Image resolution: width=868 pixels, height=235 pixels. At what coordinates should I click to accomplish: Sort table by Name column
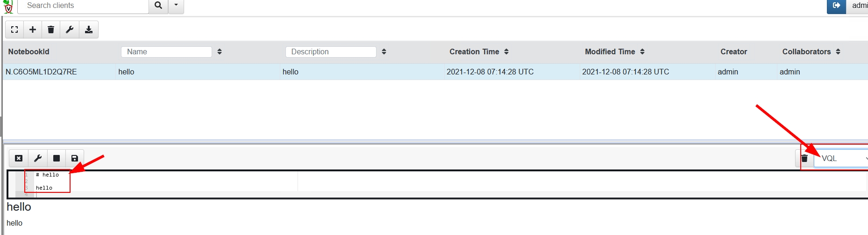[x=220, y=52]
